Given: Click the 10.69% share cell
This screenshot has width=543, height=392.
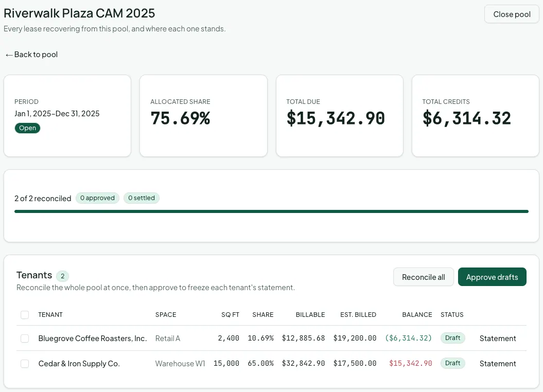Looking at the screenshot, I should (260, 338).
